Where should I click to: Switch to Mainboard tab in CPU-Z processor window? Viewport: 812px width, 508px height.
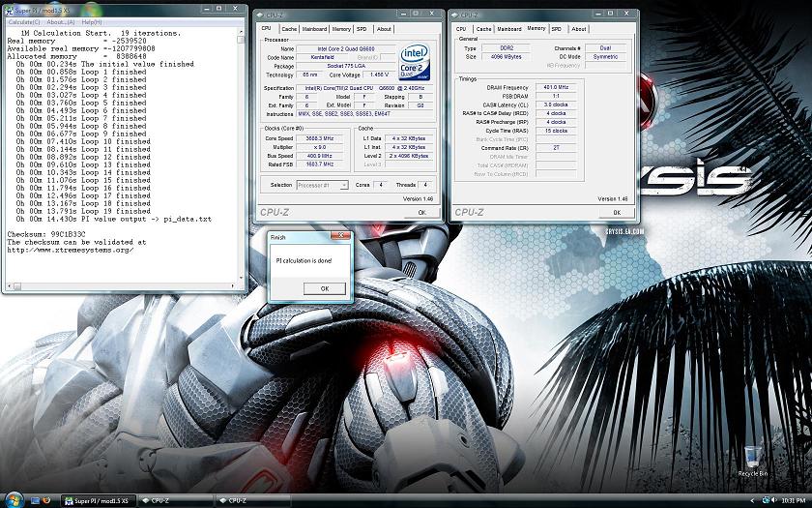(314, 29)
